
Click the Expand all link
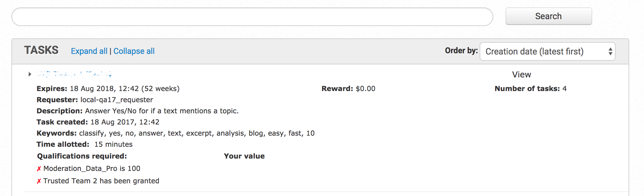tap(89, 51)
